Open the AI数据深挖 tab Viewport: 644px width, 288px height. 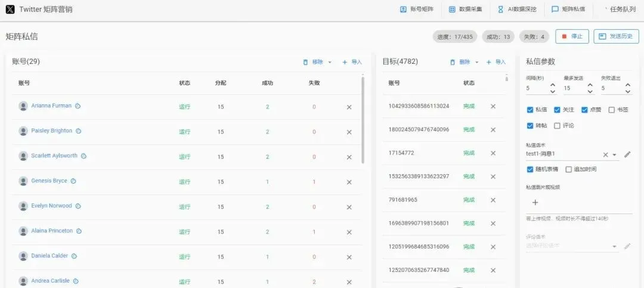[517, 10]
